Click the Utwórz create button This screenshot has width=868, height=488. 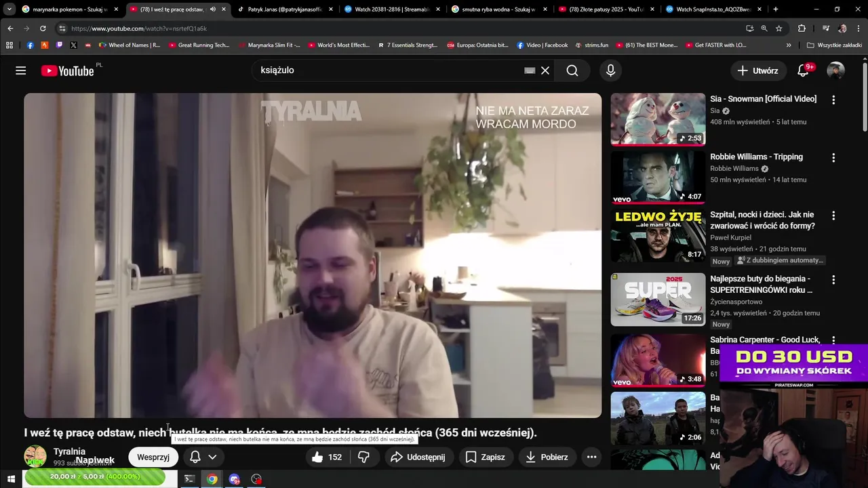pos(757,70)
